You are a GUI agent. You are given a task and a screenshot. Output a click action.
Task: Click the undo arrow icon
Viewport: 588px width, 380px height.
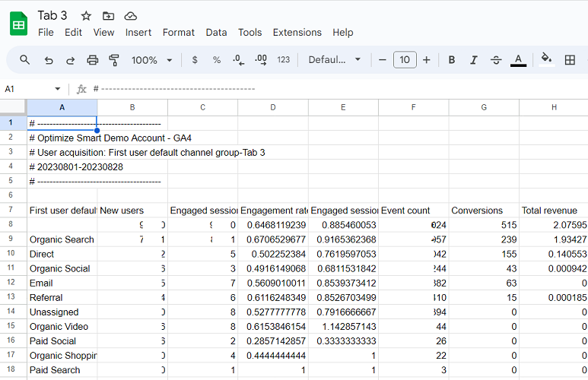(49, 60)
